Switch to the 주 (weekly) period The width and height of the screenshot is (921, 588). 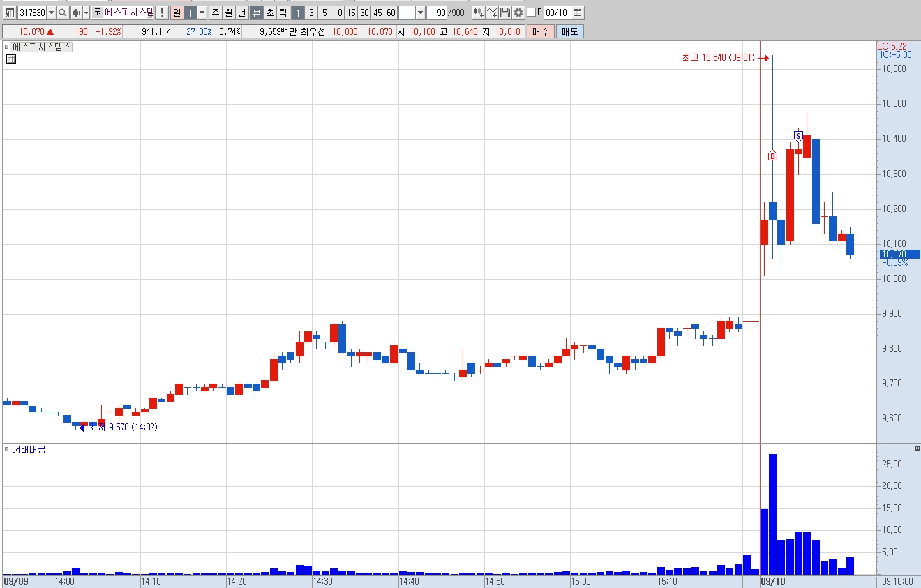point(215,13)
